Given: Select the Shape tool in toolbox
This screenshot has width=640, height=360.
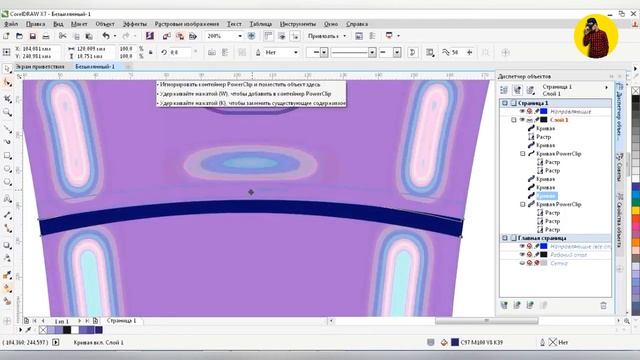Looking at the screenshot, I should click(x=7, y=82).
